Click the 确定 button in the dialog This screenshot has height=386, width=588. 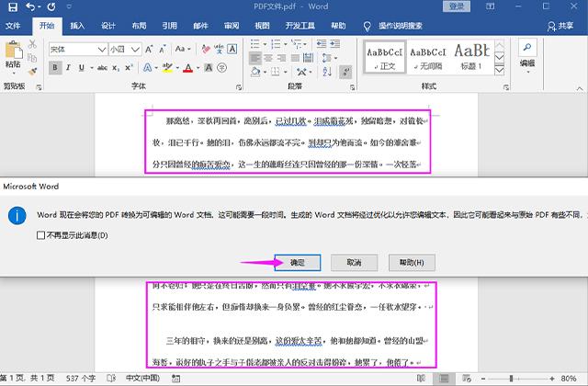[298, 263]
